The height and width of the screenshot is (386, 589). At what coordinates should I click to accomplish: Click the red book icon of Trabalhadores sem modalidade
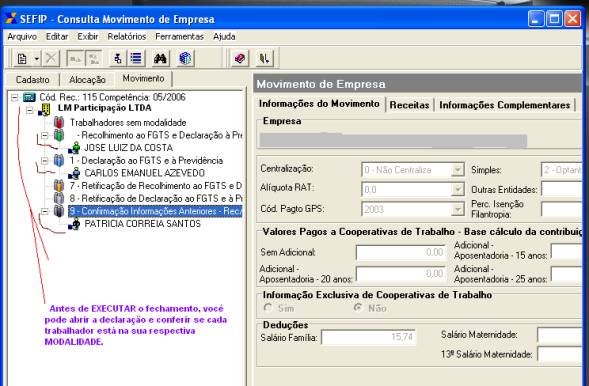(59, 122)
